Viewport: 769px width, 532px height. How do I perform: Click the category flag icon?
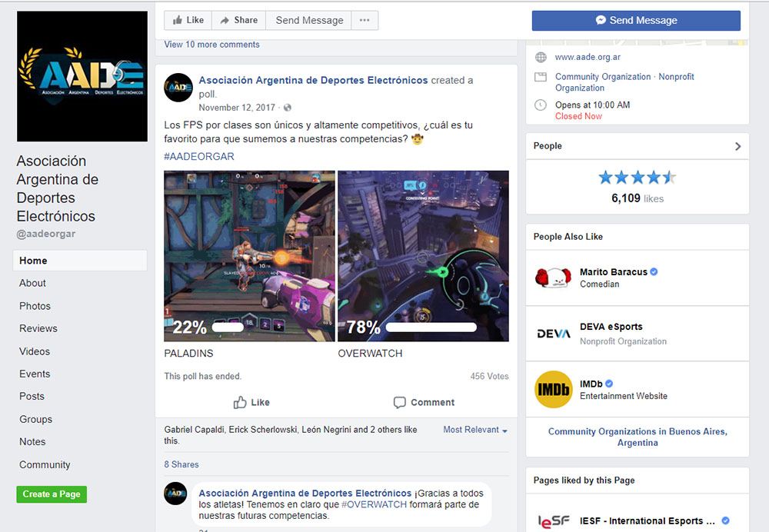(541, 77)
